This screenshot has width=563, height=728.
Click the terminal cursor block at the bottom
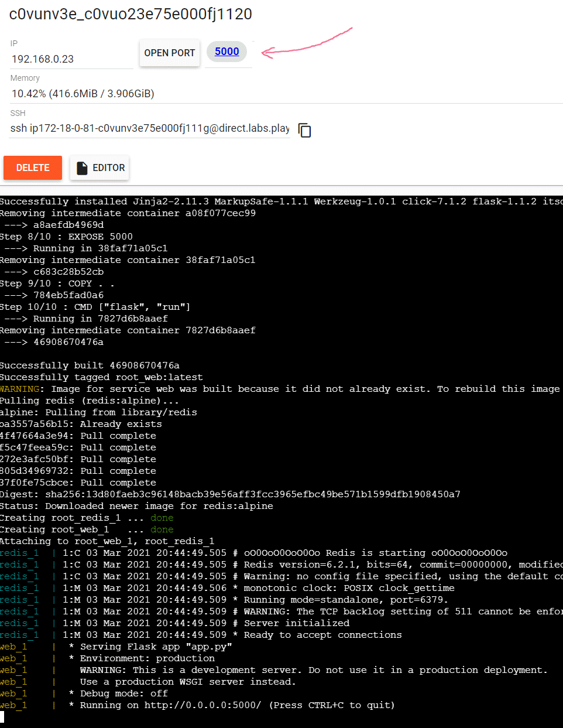2,716
